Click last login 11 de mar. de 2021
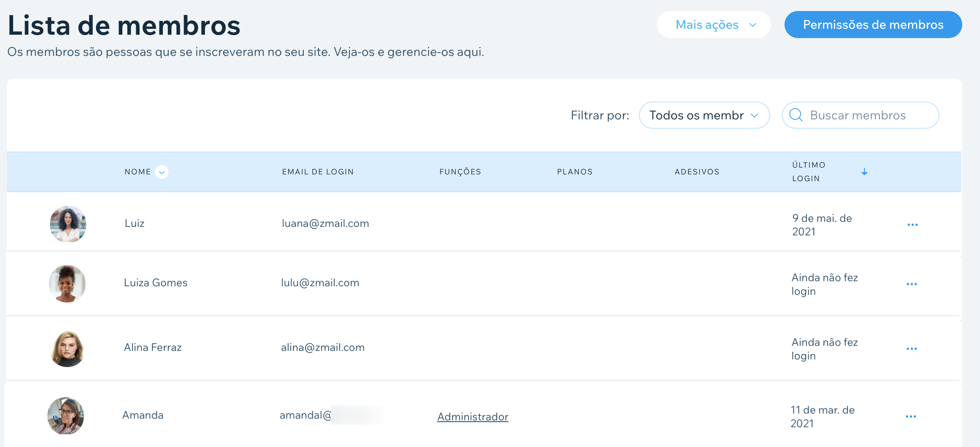This screenshot has width=980, height=447. point(823,417)
